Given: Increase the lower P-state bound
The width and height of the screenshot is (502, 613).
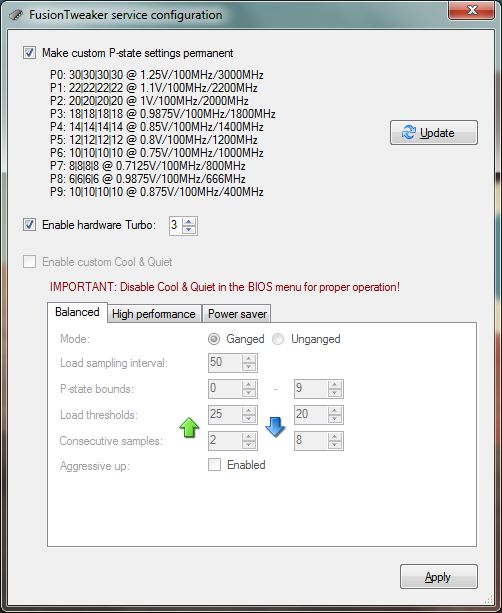Looking at the screenshot, I should (x=249, y=385).
